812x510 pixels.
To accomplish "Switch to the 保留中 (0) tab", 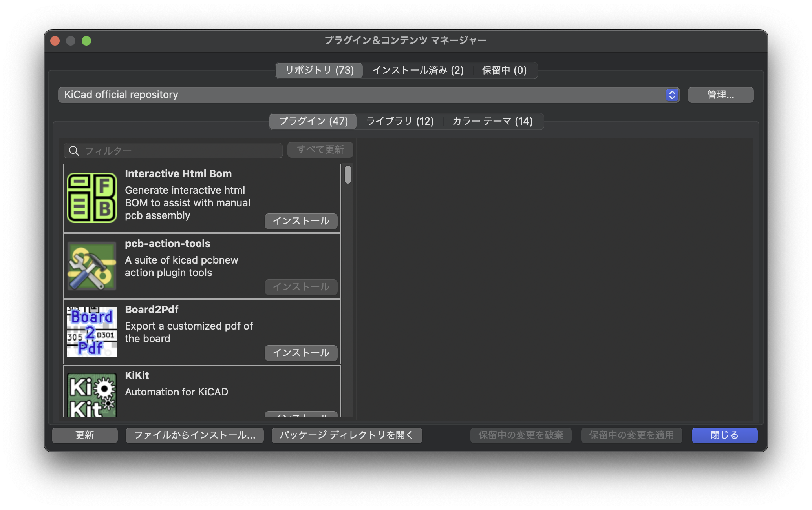I will [504, 70].
